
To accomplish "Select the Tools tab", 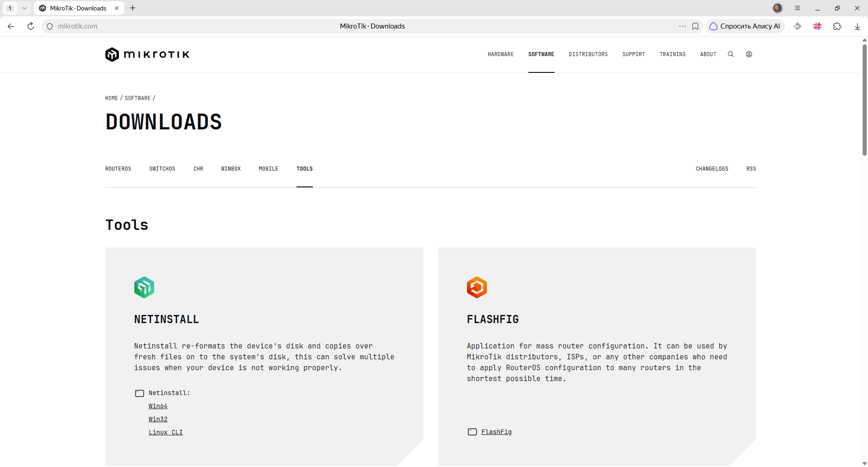I will (305, 169).
